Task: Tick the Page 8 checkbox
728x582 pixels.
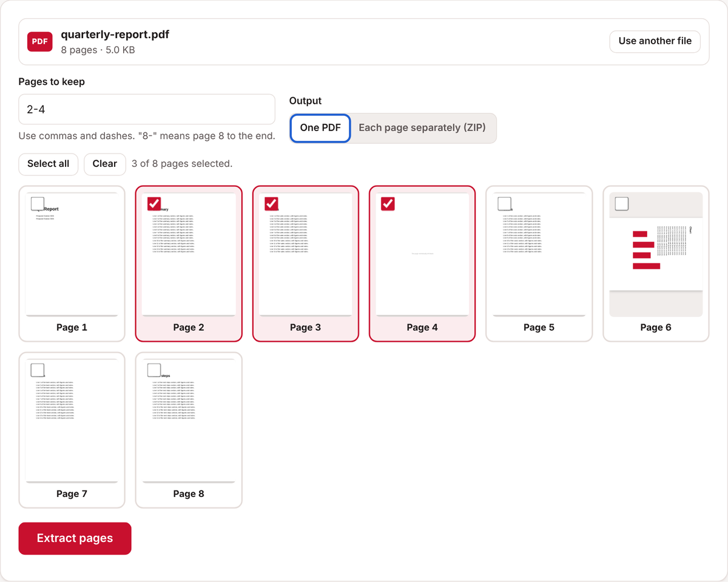Action: tap(154, 370)
